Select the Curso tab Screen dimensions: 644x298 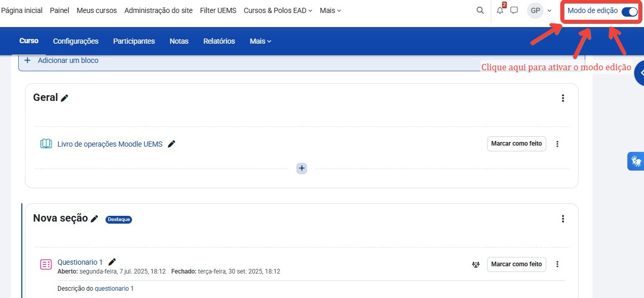(x=29, y=41)
